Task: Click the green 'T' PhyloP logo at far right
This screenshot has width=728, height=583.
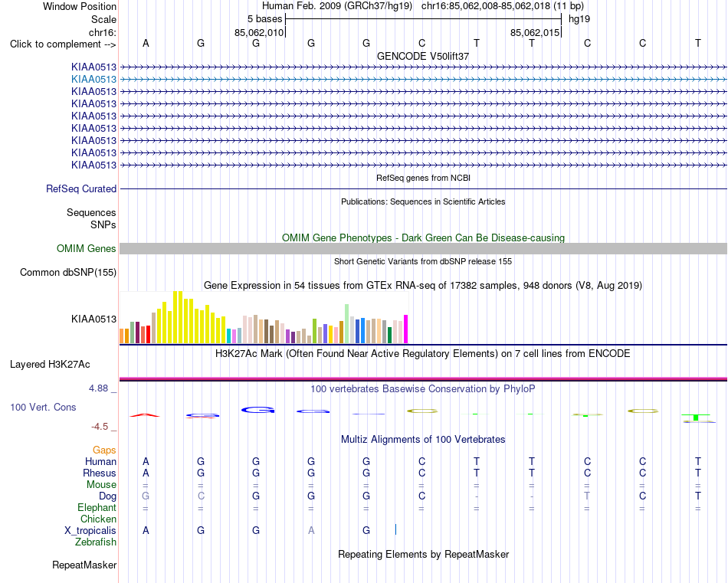Action: (x=696, y=418)
